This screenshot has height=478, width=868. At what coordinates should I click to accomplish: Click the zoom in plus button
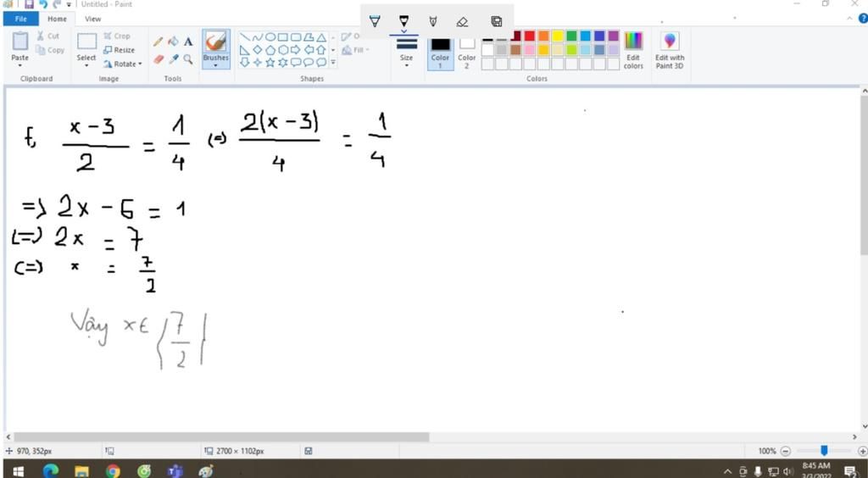click(x=862, y=451)
